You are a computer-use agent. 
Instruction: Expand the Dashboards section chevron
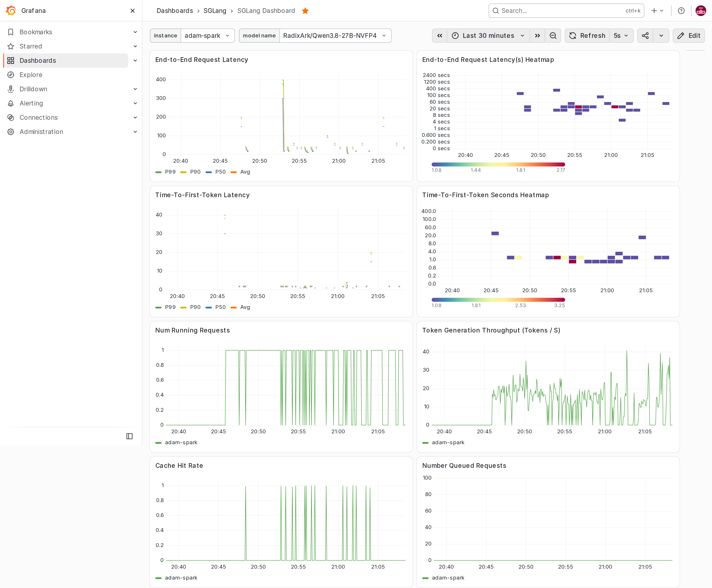pyautogui.click(x=135, y=60)
